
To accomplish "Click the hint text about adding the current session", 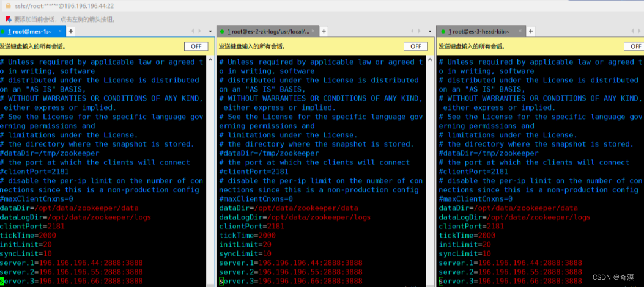I will (x=65, y=20).
